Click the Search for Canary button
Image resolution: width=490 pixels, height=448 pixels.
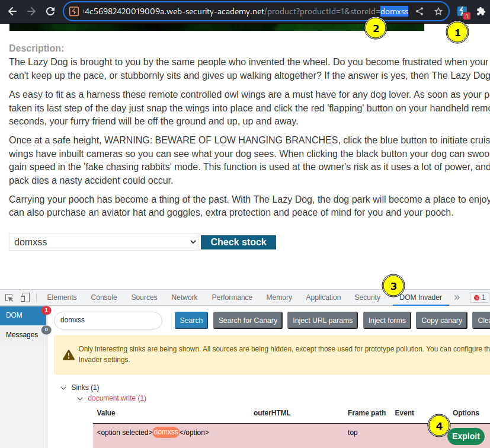click(248, 320)
